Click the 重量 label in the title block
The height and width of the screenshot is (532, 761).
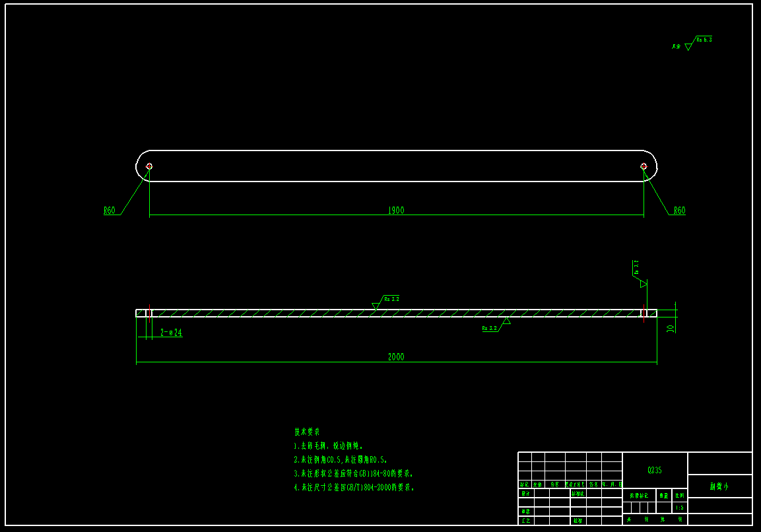click(663, 496)
